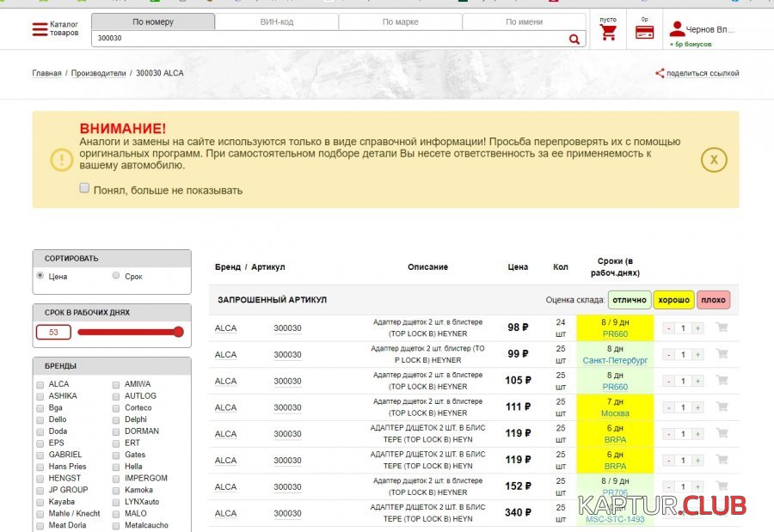Check the Mahle / Knecht brand checkbox
Image resolution: width=774 pixels, height=532 pixels.
click(40, 514)
